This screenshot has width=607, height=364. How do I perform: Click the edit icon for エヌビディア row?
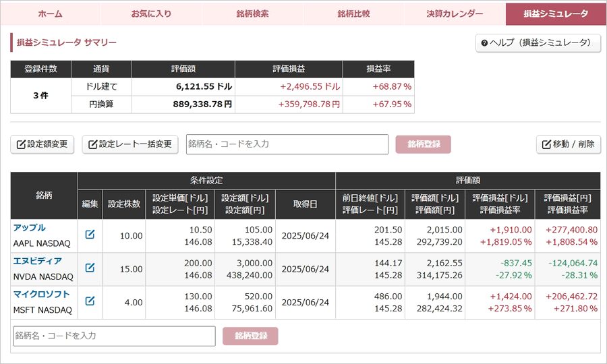click(x=90, y=268)
